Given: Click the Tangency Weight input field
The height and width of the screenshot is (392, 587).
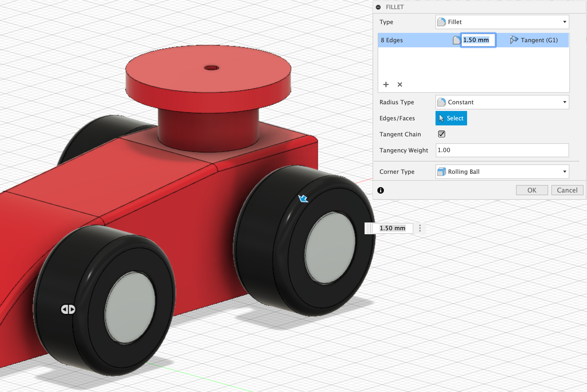Looking at the screenshot, I should tap(502, 150).
